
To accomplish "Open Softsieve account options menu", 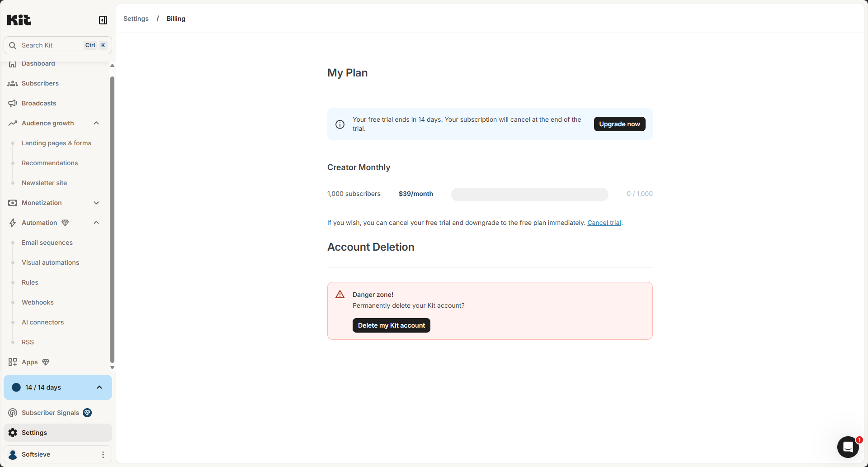I will 103,454.
